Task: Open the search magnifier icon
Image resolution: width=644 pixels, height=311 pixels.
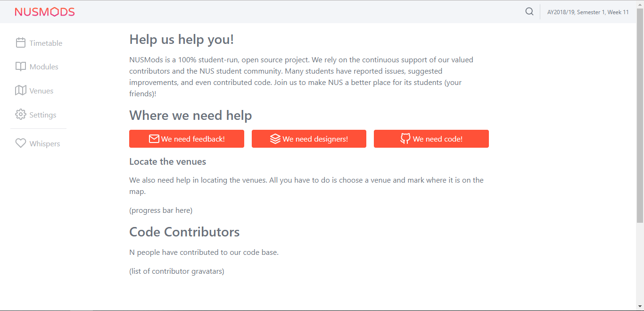Action: [529, 11]
